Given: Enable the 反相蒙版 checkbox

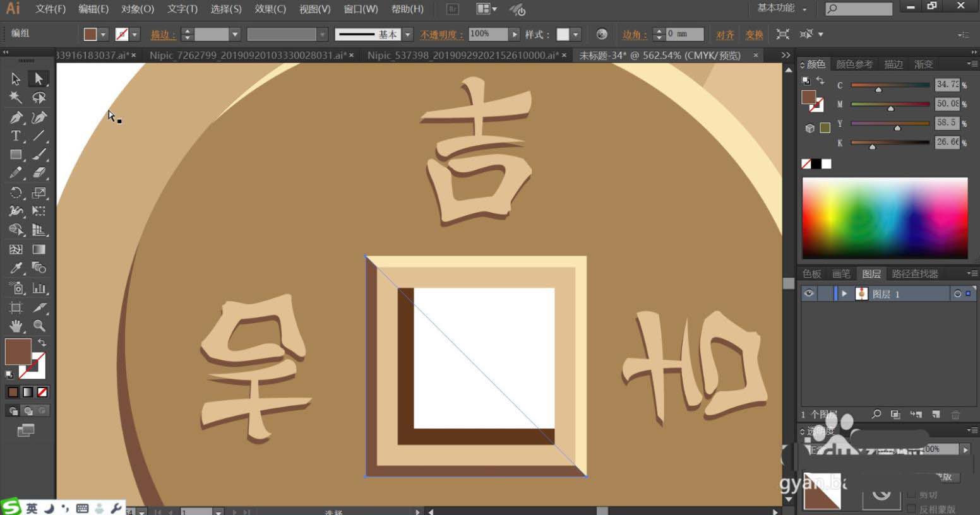Looking at the screenshot, I should [x=911, y=509].
